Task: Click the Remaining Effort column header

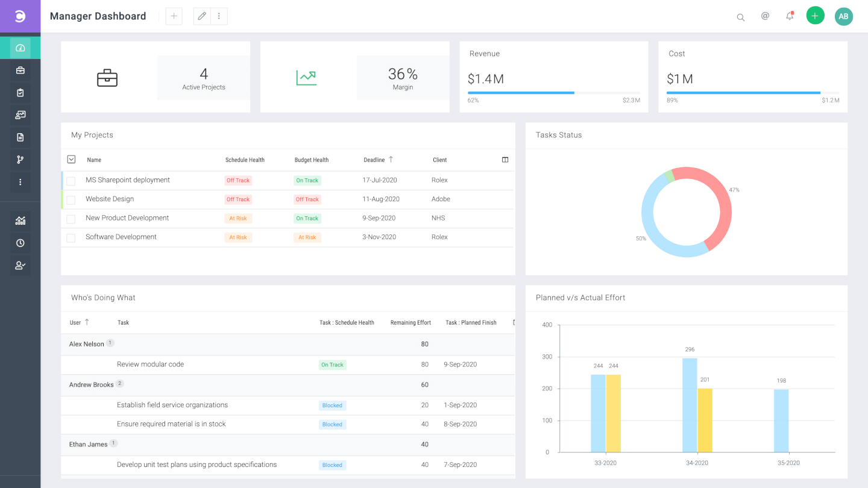Action: click(x=410, y=323)
